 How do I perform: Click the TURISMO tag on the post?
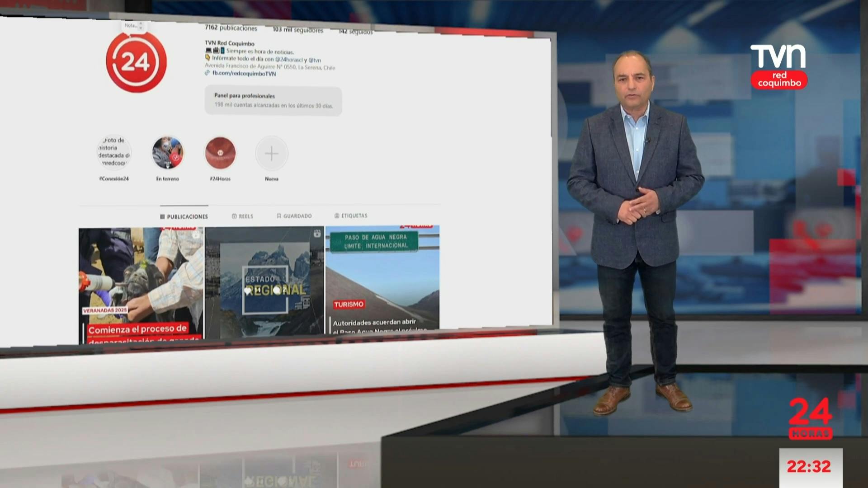pos(349,305)
